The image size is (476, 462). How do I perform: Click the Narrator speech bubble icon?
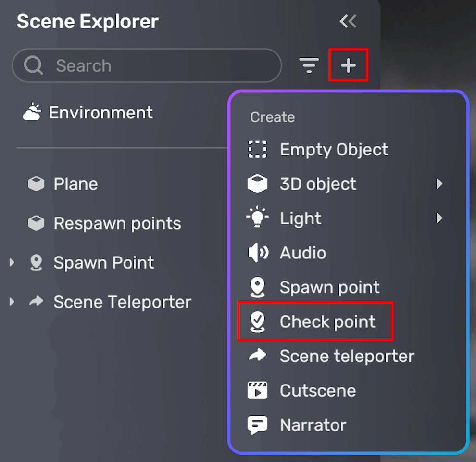pyautogui.click(x=257, y=425)
